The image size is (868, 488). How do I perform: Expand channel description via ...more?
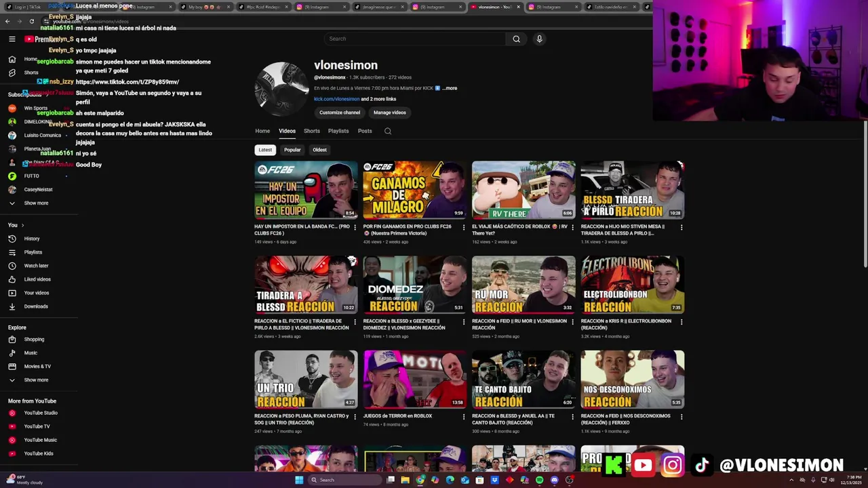click(x=450, y=88)
